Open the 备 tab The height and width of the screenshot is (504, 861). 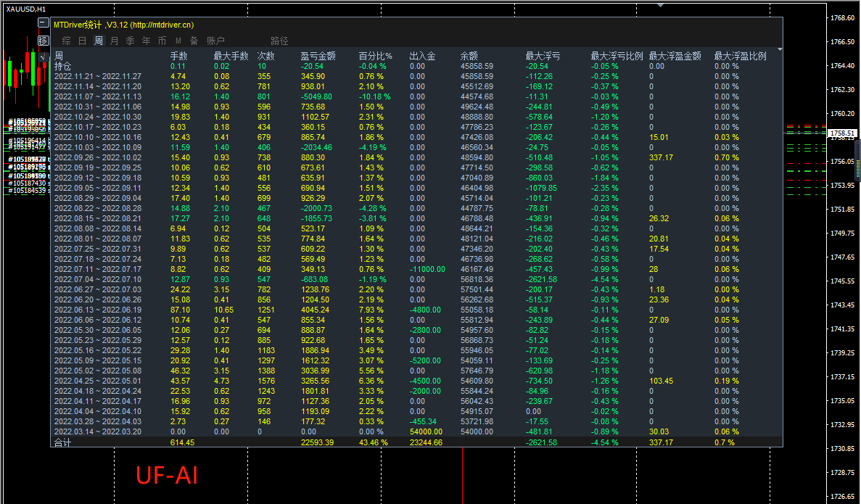[194, 41]
